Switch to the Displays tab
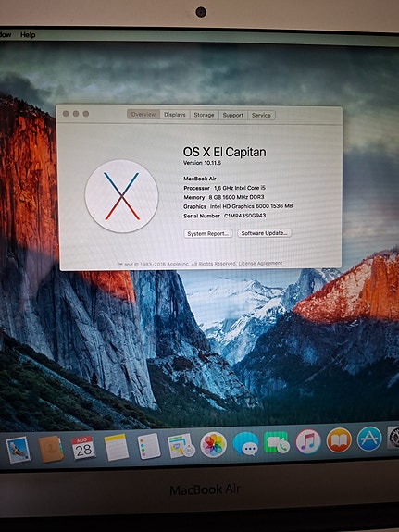This screenshot has width=399, height=532. click(x=175, y=115)
